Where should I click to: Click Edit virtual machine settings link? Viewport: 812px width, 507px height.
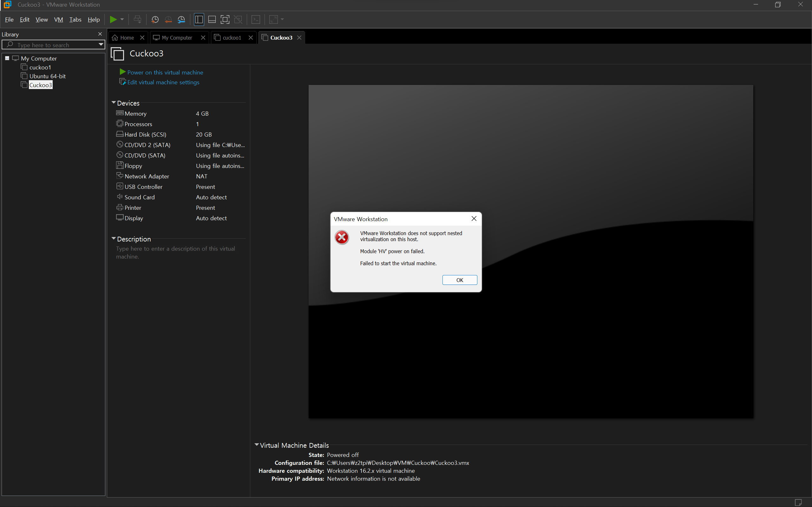coord(163,82)
